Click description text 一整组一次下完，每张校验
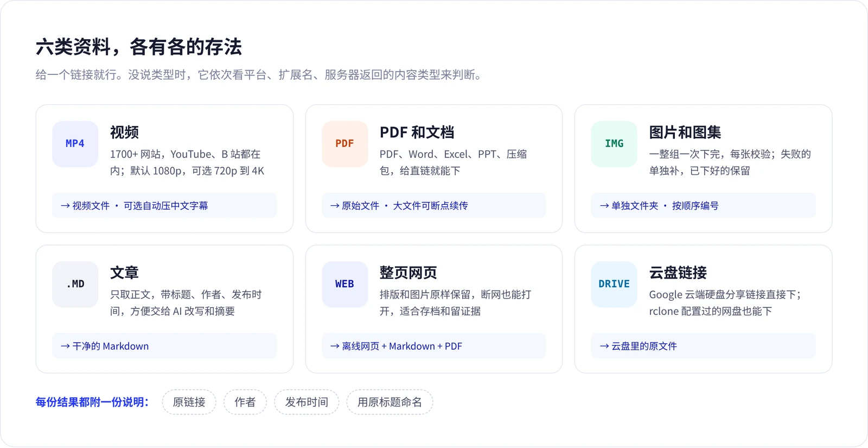This screenshot has width=868, height=448. 730,162
